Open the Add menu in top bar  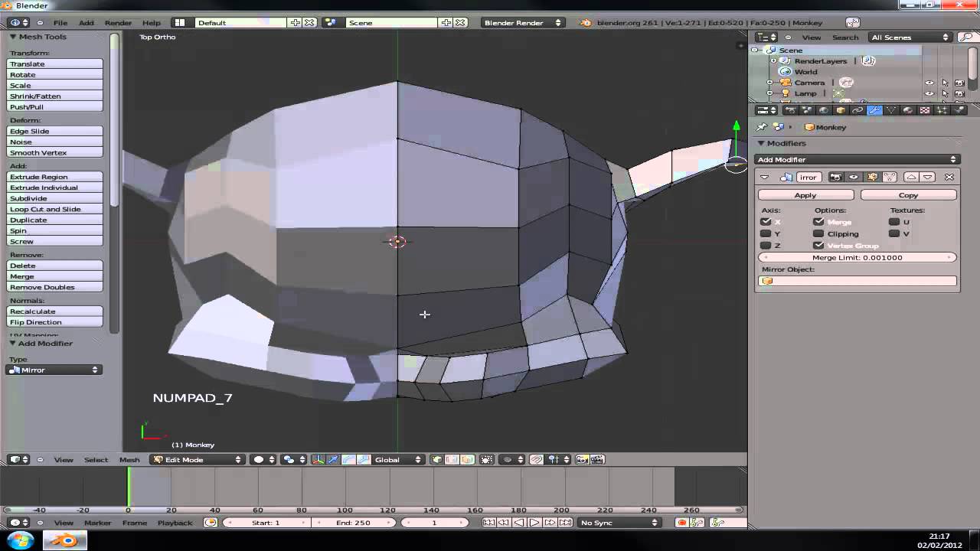point(87,22)
